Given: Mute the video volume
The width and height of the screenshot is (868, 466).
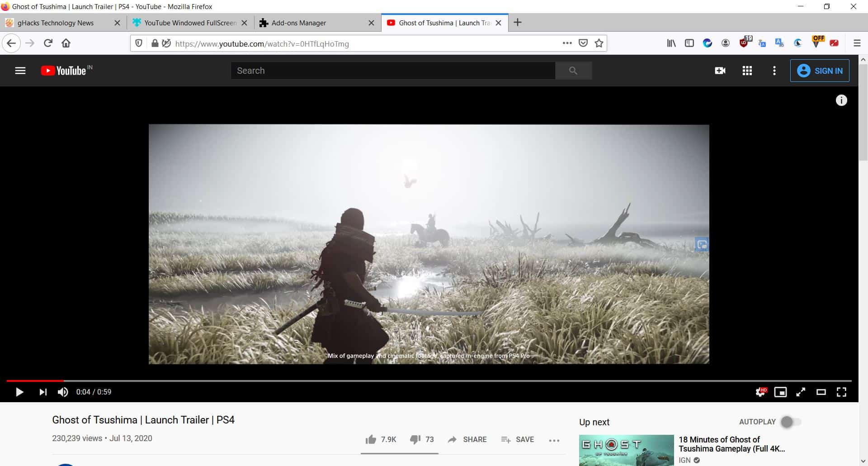Looking at the screenshot, I should [63, 392].
